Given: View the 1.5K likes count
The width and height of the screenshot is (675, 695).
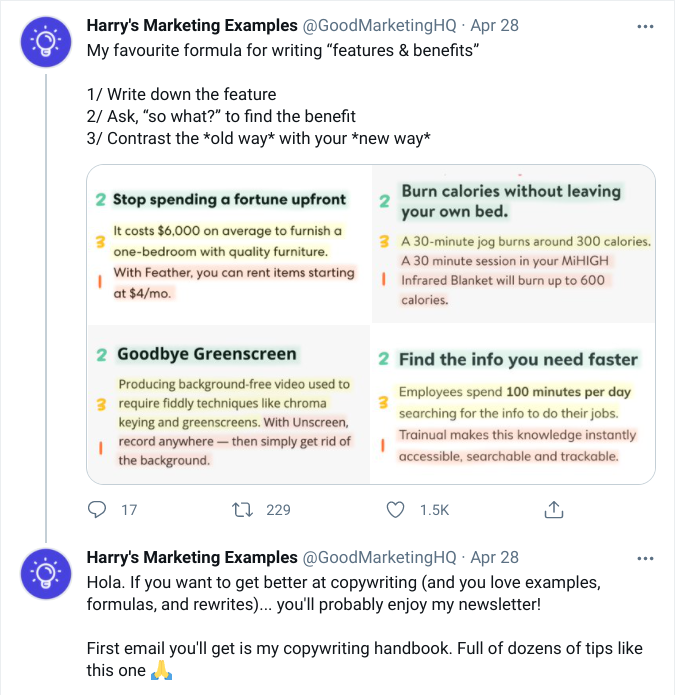Looking at the screenshot, I should tap(434, 510).
